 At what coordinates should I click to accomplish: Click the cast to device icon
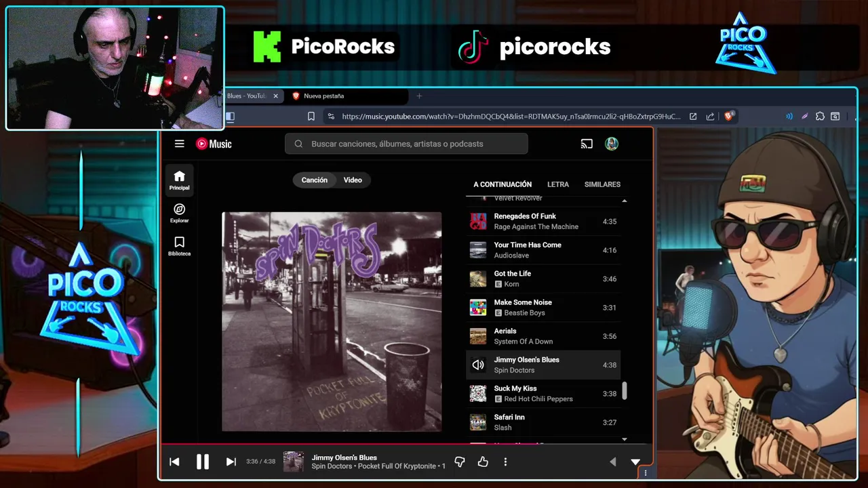(587, 144)
